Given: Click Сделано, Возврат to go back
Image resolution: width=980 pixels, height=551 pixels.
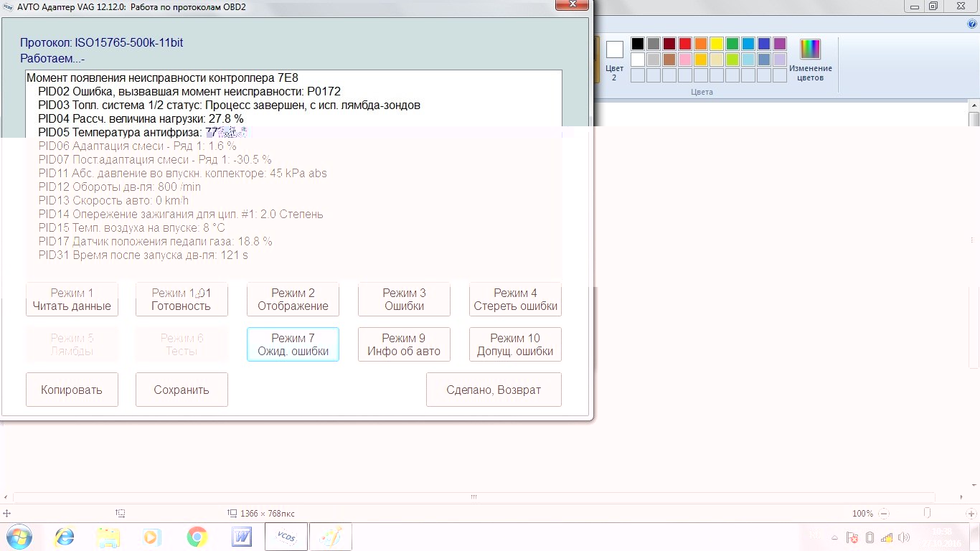Looking at the screenshot, I should click(x=494, y=390).
